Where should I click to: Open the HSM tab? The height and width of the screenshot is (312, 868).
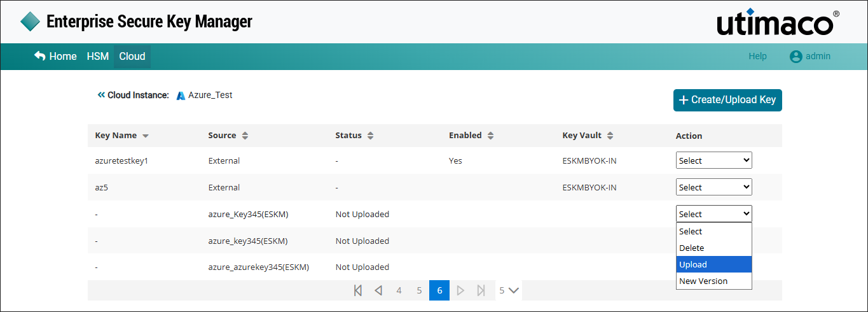coord(98,56)
